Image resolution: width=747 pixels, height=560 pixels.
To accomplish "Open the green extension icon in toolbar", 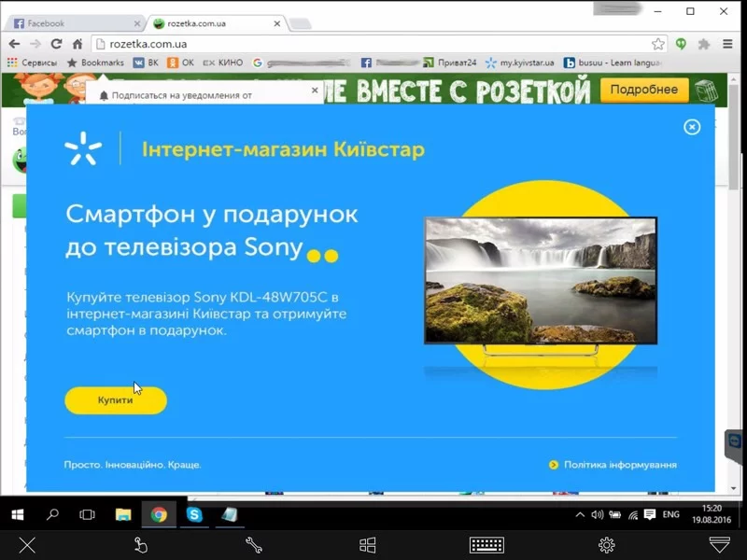I will click(682, 44).
